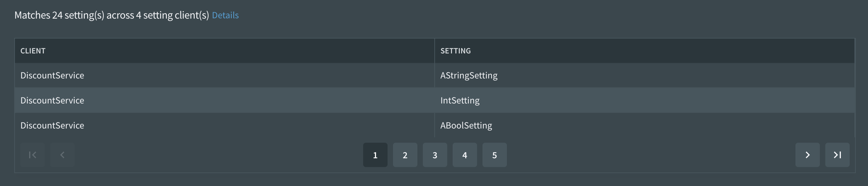Go to the previous page arrow
The image size is (868, 186).
(x=62, y=155)
